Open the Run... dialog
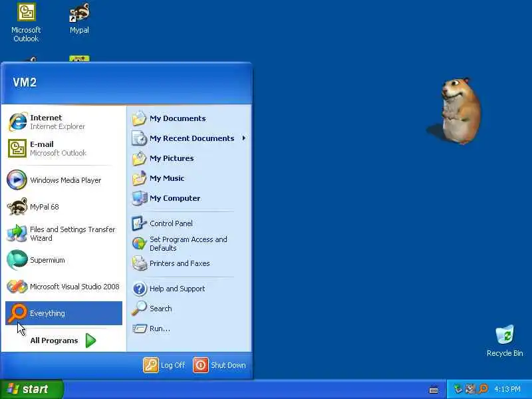This screenshot has width=532, height=399. click(189, 329)
